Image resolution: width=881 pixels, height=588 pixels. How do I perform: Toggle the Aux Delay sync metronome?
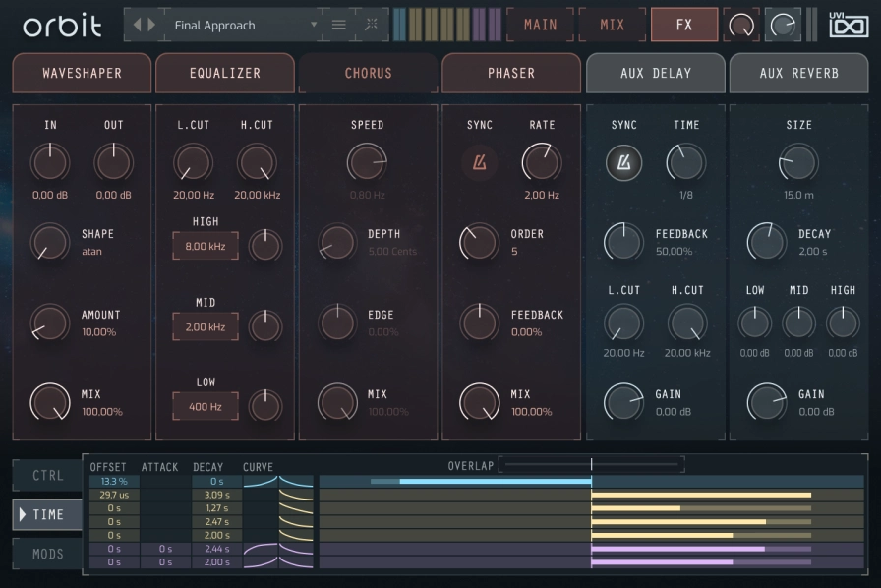point(623,162)
